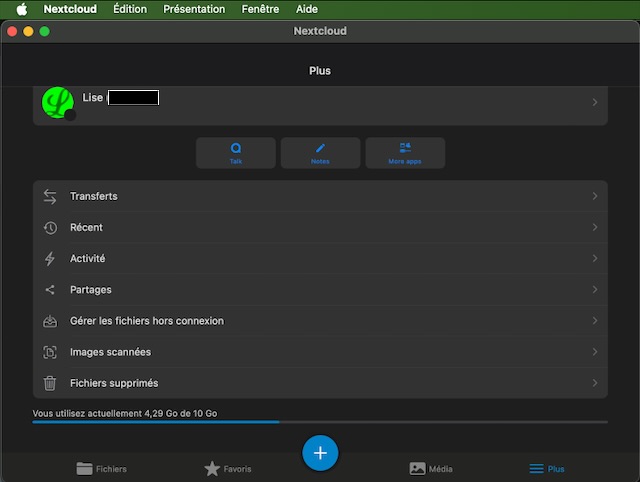Switch to the Favoris tab
Screen dimensions: 640x482
(x=228, y=468)
